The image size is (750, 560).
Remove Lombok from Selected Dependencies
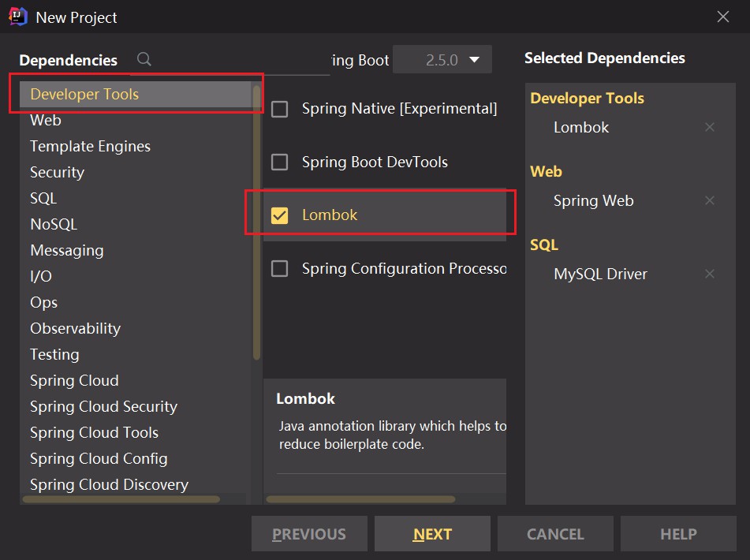710,127
